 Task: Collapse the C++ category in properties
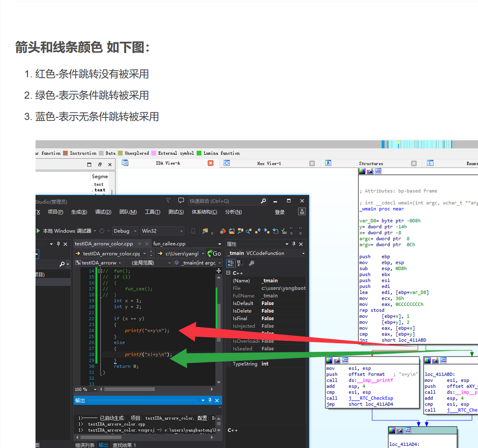[229, 273]
